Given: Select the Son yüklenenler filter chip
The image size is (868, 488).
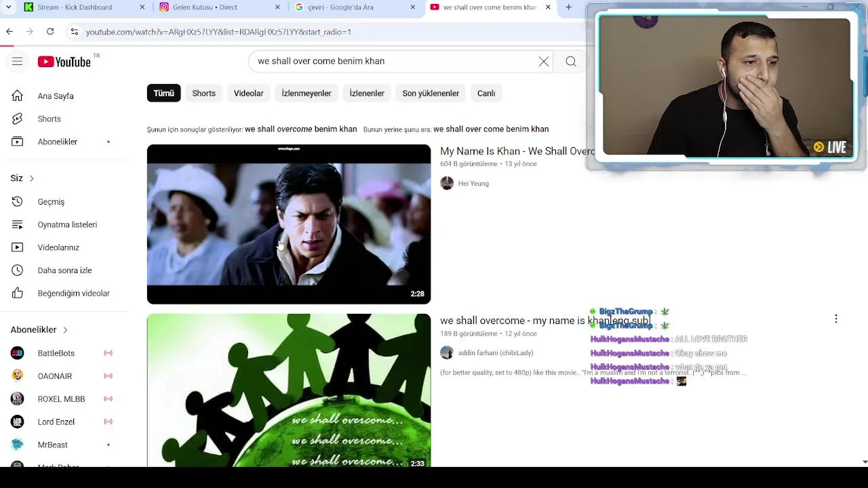Looking at the screenshot, I should (x=431, y=94).
